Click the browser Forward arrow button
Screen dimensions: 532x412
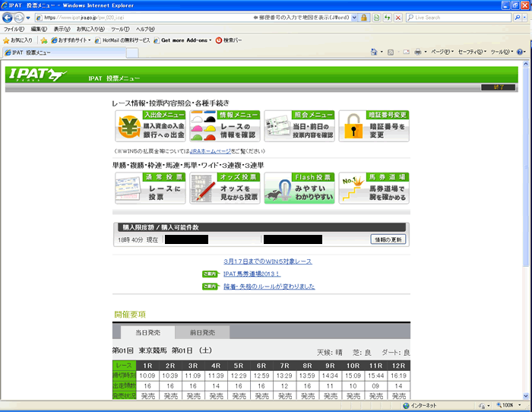[19, 17]
